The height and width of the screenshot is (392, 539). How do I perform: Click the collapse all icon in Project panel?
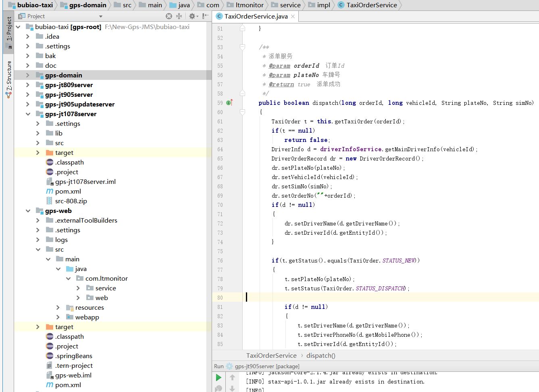(179, 16)
